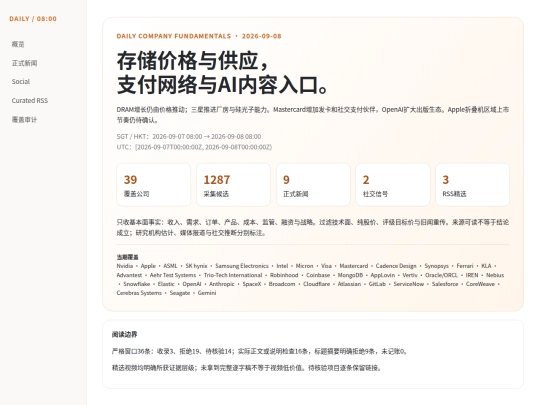Open the 概览 sidebar section
The height and width of the screenshot is (405, 540).
(x=18, y=44)
